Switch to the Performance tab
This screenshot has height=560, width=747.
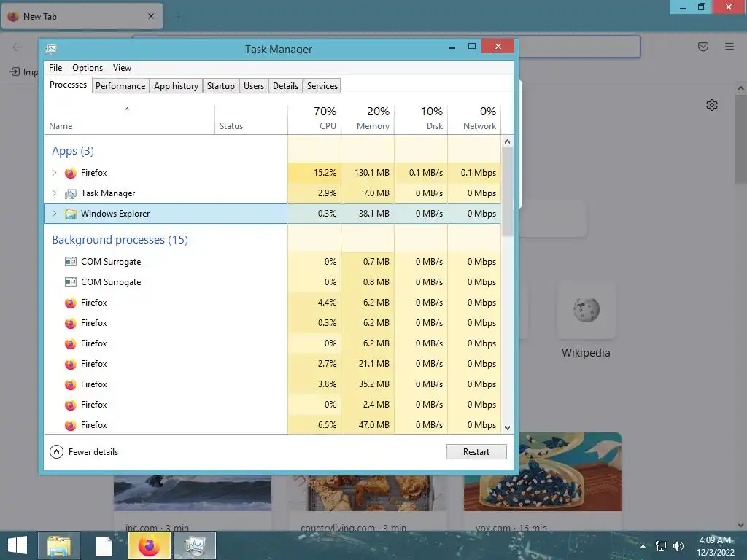pyautogui.click(x=120, y=86)
